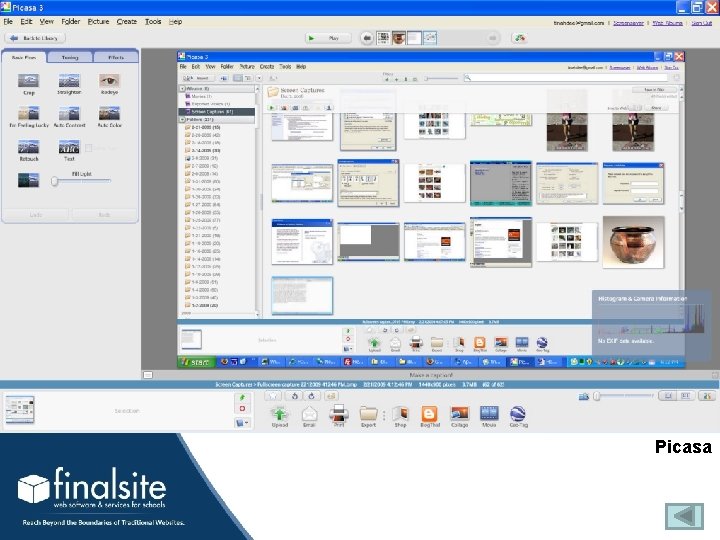
Task: Switch to the Tuning tab
Action: coord(70,57)
